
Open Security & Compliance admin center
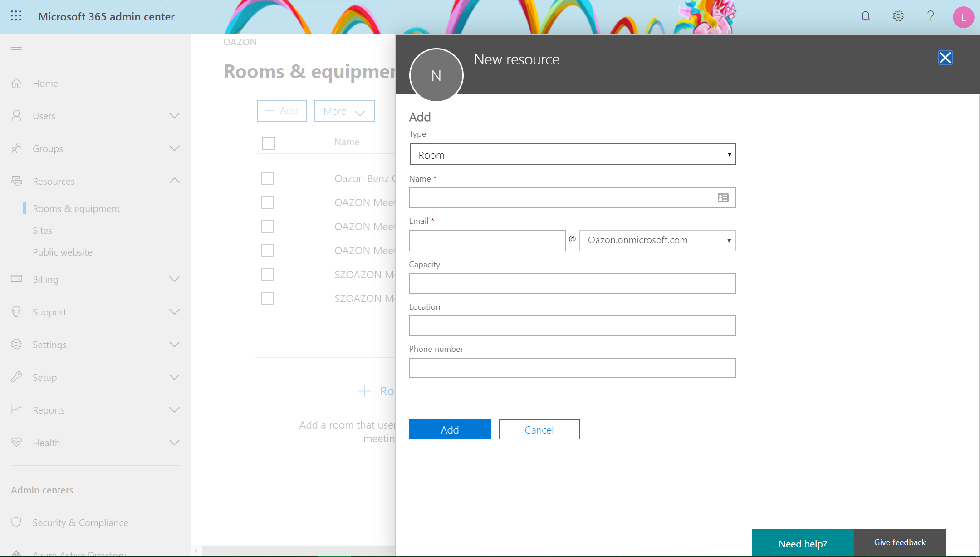click(x=80, y=522)
